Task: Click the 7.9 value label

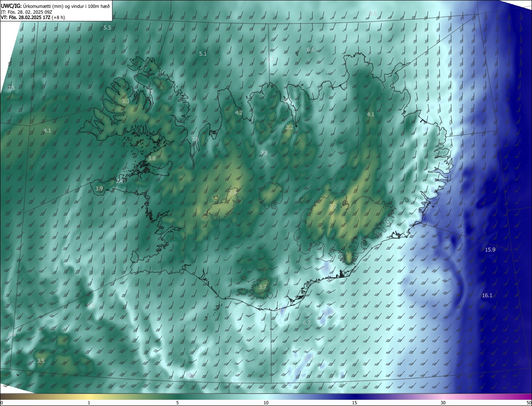Action: (x=150, y=91)
